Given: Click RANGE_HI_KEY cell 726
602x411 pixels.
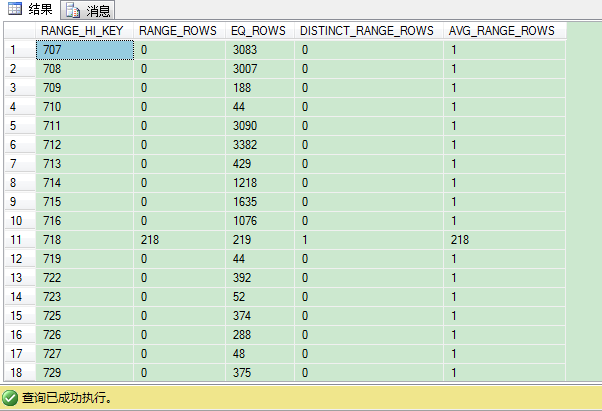Looking at the screenshot, I should pyautogui.click(x=84, y=335).
